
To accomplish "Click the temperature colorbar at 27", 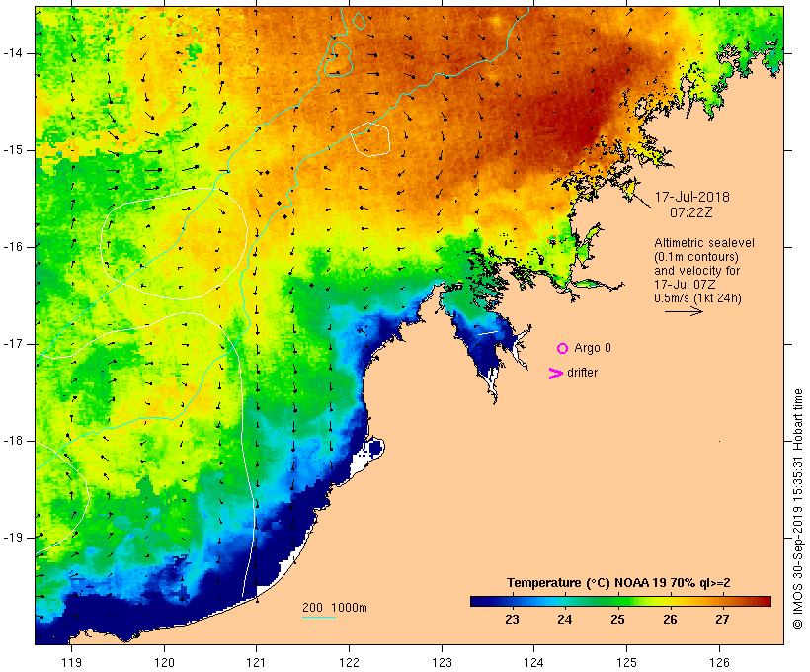I will pos(722,601).
